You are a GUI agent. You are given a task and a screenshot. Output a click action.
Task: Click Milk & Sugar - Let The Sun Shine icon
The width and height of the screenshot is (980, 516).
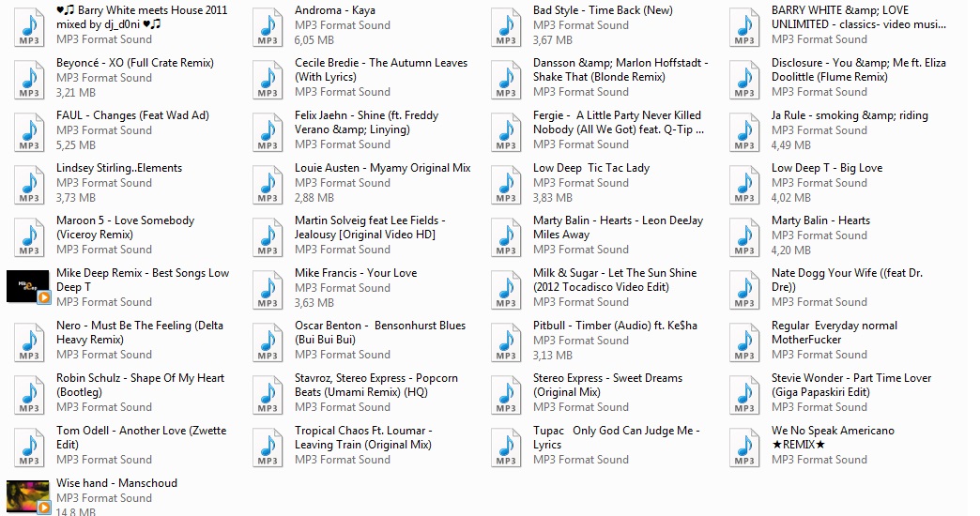tap(506, 290)
